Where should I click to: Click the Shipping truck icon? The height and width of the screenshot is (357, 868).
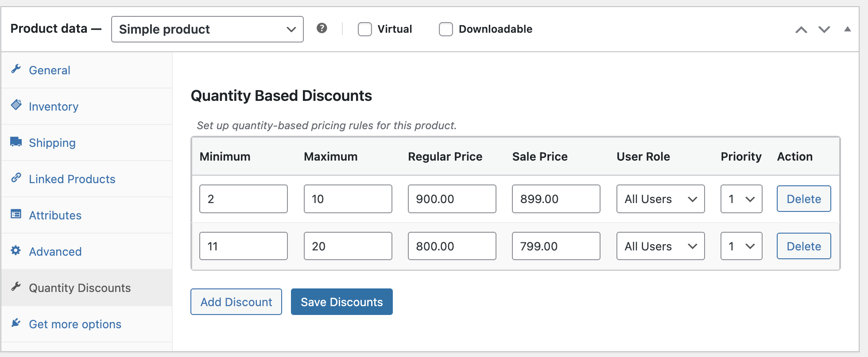16,142
